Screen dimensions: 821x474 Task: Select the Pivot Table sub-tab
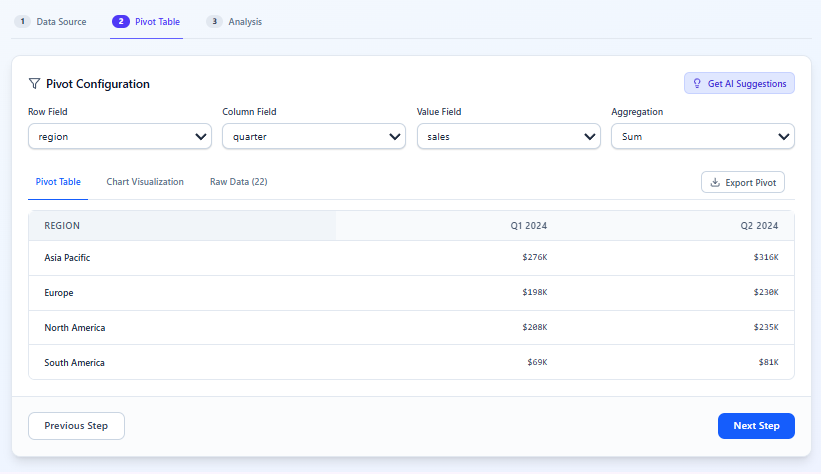point(58,182)
